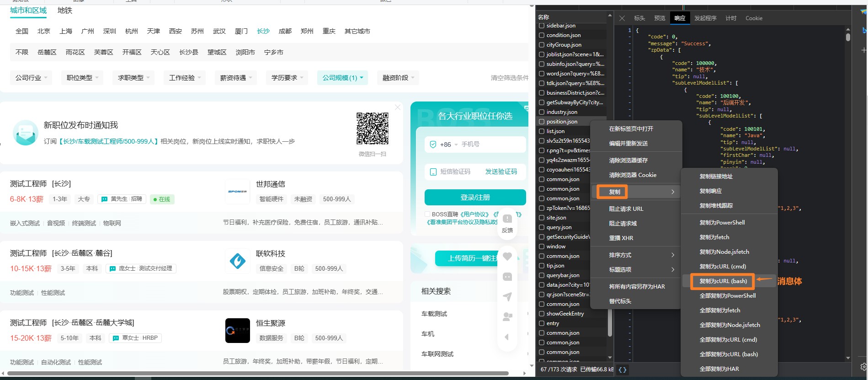The height and width of the screenshot is (380, 868).
Task: Expand the 求职类型 filter dropdown
Action: click(x=133, y=78)
